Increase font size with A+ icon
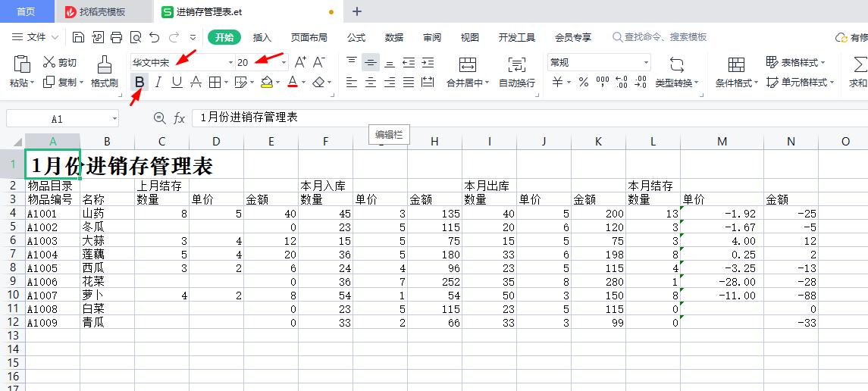 click(301, 62)
